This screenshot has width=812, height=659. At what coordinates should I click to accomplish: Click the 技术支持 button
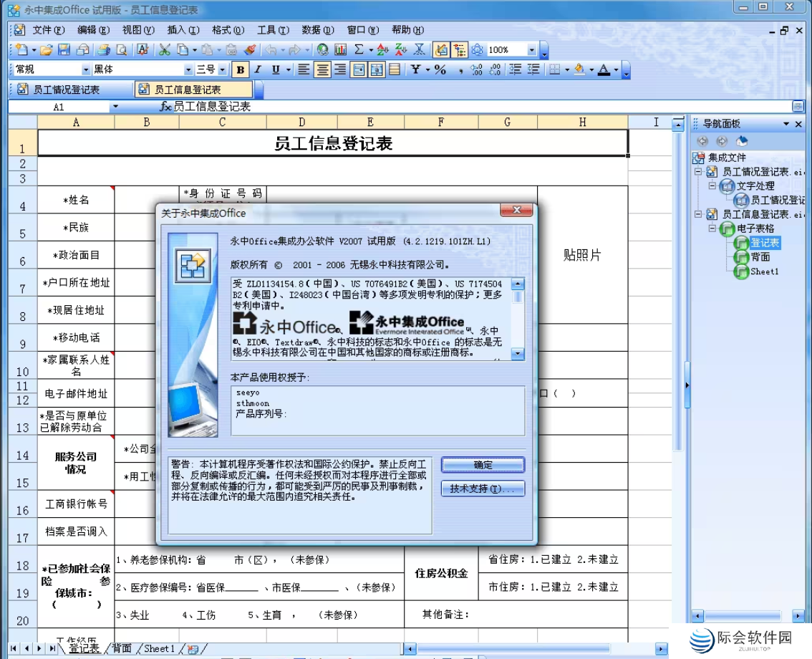coord(483,489)
